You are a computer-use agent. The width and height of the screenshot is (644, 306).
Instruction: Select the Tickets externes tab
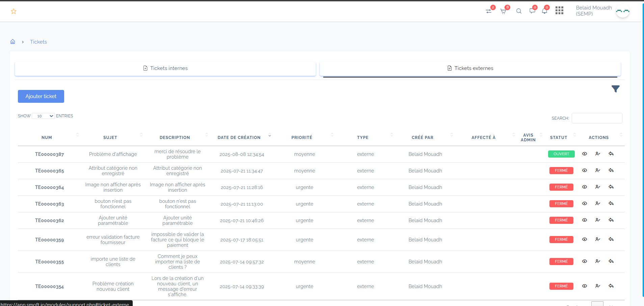(470, 68)
